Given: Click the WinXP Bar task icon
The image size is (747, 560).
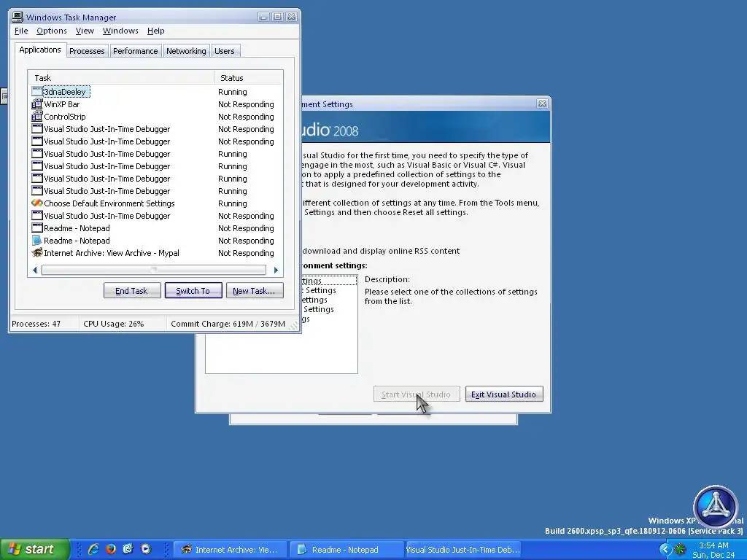Looking at the screenshot, I should coord(36,104).
